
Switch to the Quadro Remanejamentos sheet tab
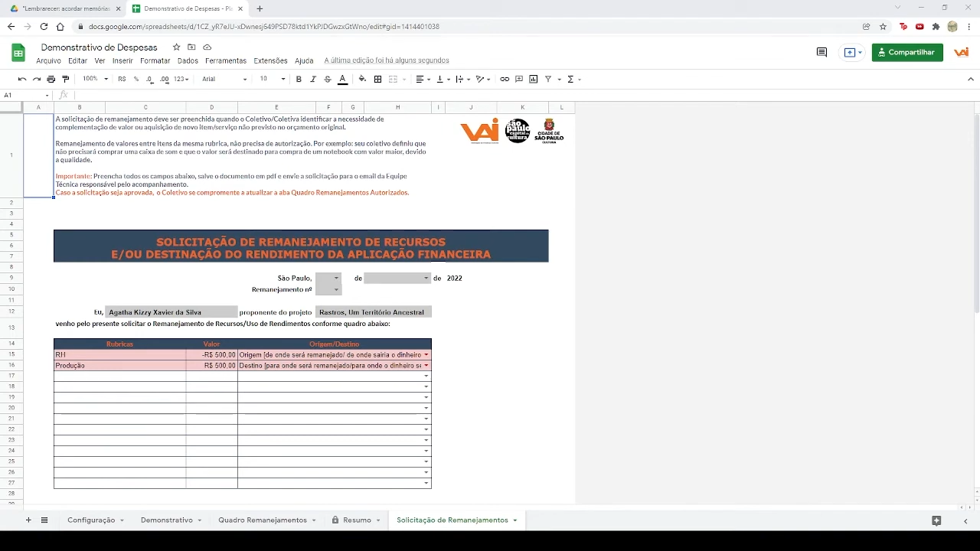263,520
